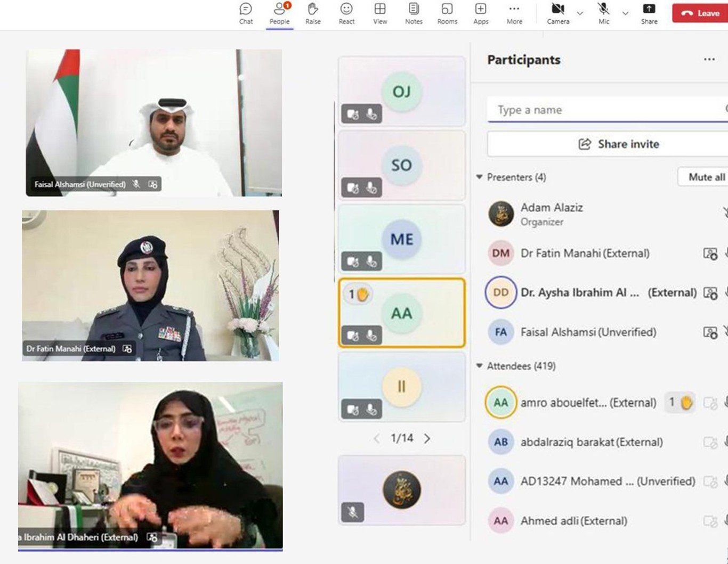Screen dimensions: 728x564
Task: Open the More actions menu
Action: click(x=514, y=14)
